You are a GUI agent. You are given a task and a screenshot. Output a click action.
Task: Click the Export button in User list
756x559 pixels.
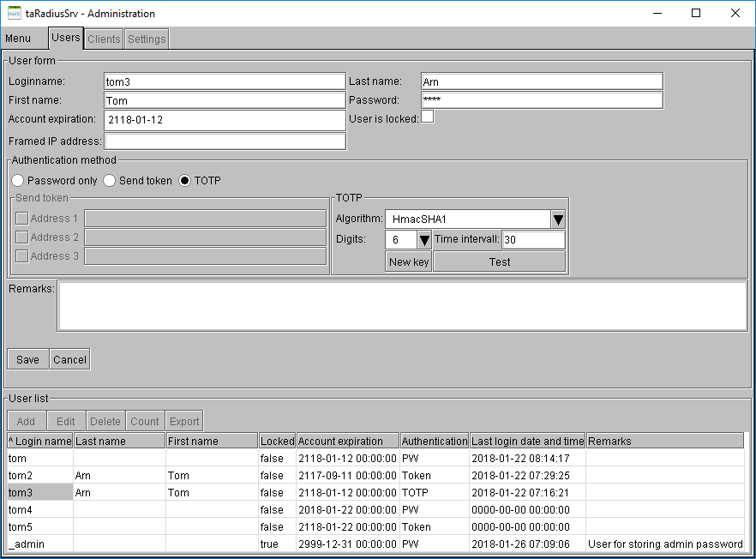[184, 421]
